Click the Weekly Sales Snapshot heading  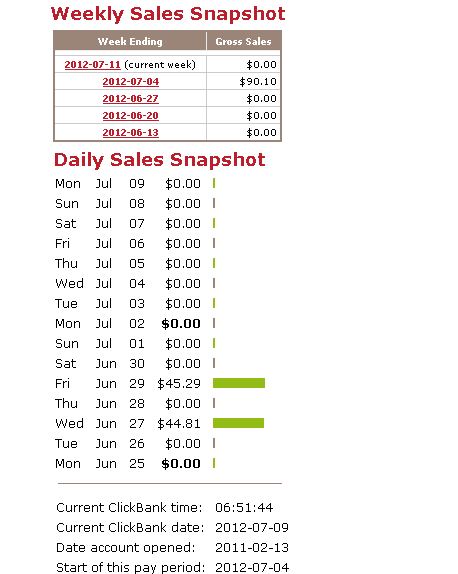pyautogui.click(x=168, y=14)
